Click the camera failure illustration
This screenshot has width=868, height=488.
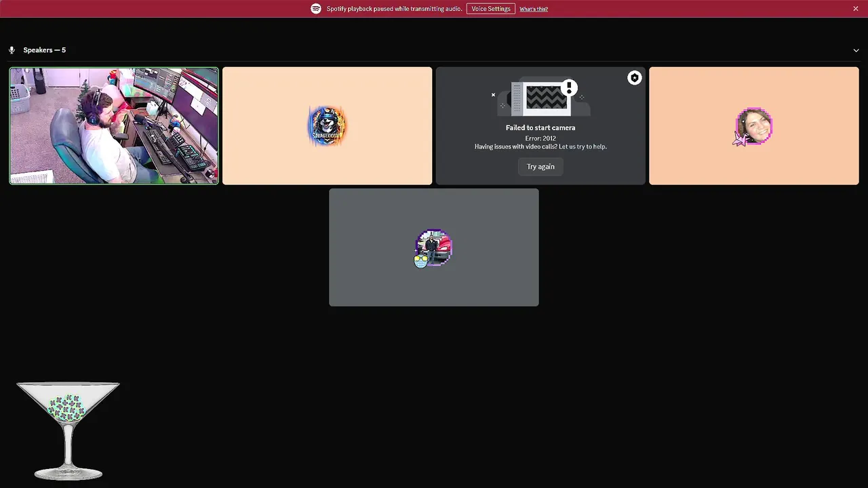click(540, 98)
